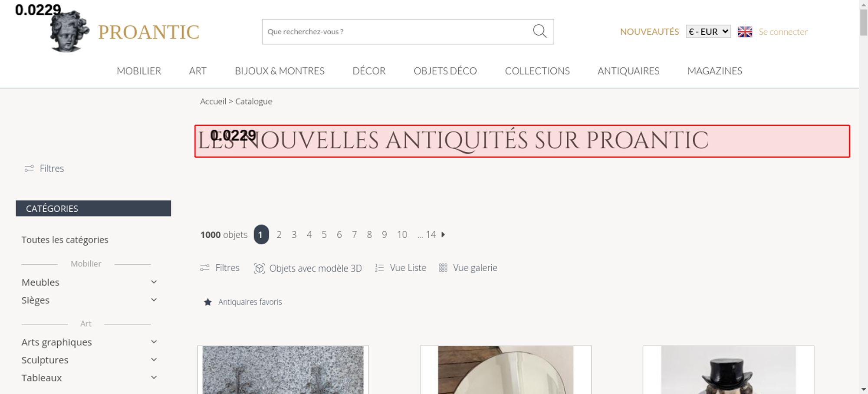Click the page vertical scrollbar
Screen dimensions: 868x394
[864, 197]
